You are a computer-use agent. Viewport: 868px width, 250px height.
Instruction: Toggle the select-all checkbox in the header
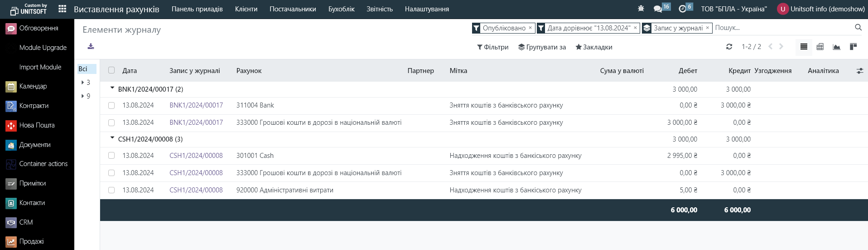tap(111, 70)
